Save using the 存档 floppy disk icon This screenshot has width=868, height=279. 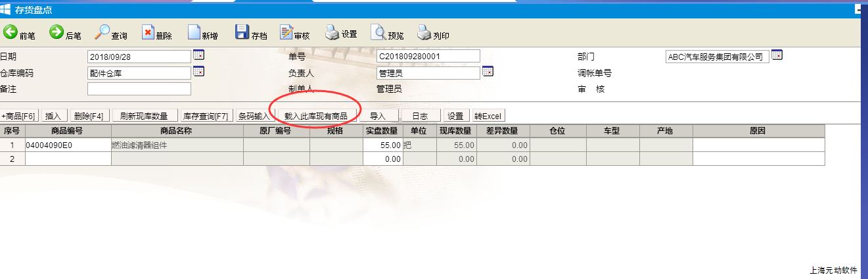point(242,32)
